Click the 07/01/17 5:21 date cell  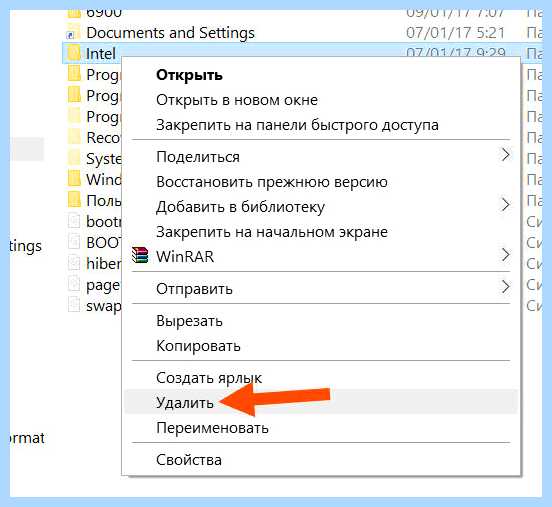pos(455,32)
